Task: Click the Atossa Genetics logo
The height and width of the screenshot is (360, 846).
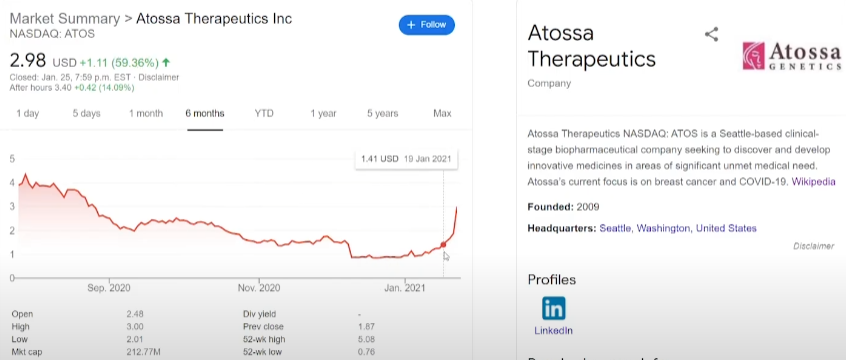Action: click(792, 56)
